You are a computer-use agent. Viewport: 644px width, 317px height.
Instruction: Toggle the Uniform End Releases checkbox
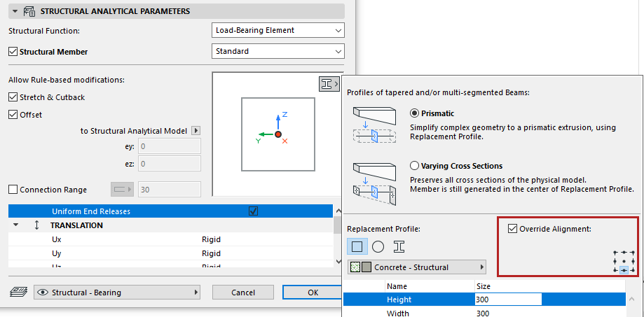[x=254, y=211]
